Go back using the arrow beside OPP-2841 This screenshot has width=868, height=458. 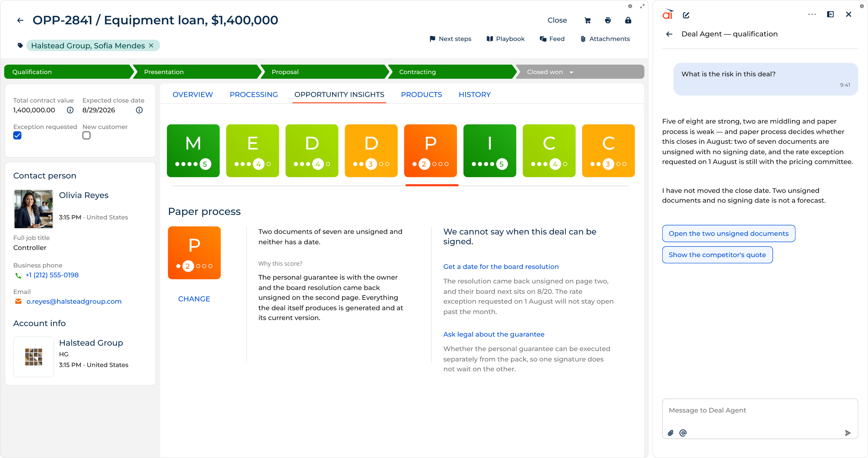coord(20,20)
